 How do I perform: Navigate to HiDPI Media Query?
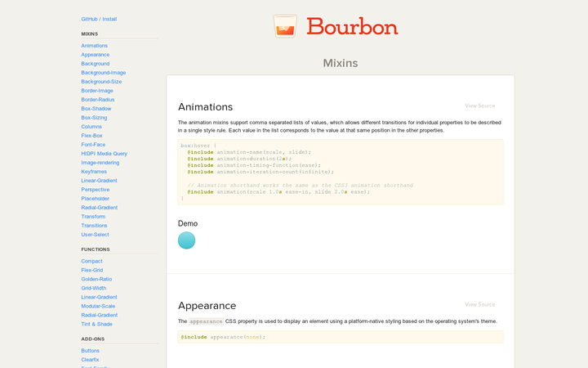(105, 154)
